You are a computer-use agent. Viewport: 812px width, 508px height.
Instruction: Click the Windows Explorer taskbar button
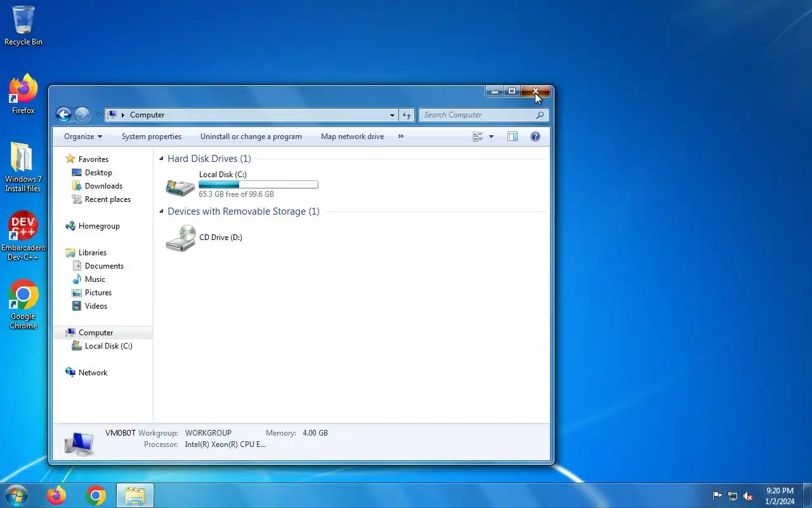point(135,495)
